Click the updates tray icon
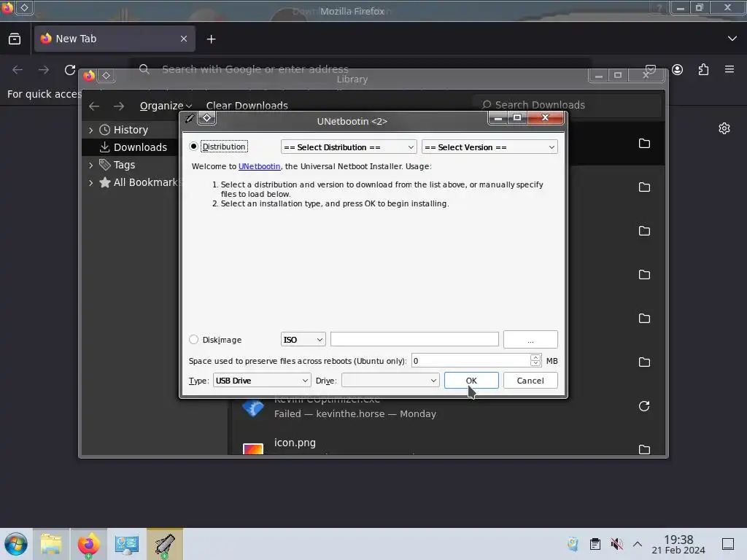The height and width of the screenshot is (560, 747). 573,544
